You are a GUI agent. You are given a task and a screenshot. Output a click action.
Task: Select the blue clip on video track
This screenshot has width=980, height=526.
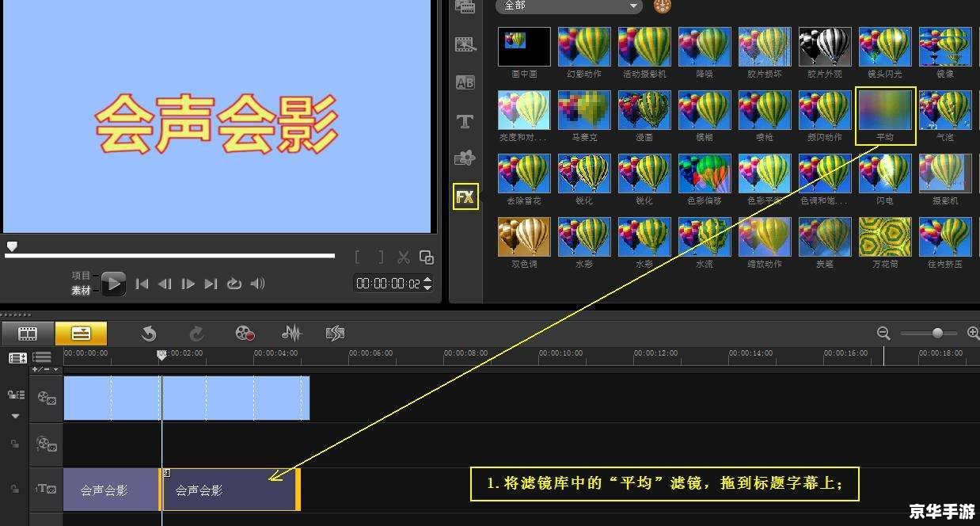click(x=186, y=398)
